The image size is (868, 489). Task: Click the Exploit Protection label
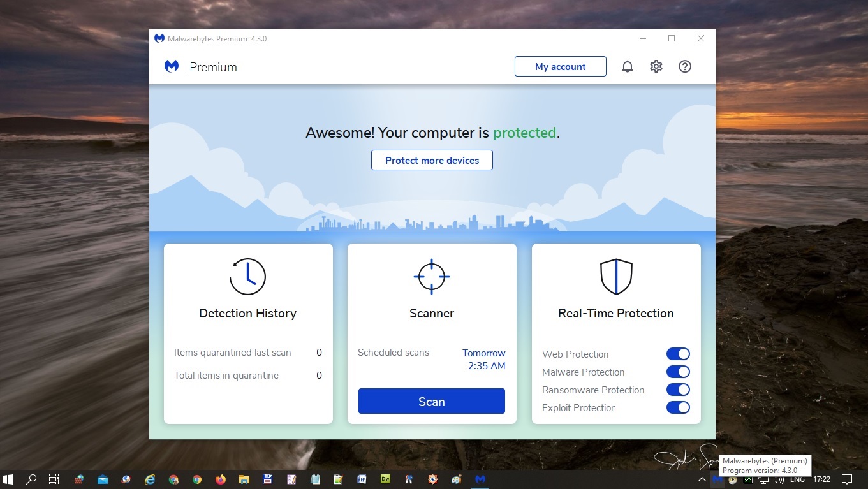(x=579, y=407)
